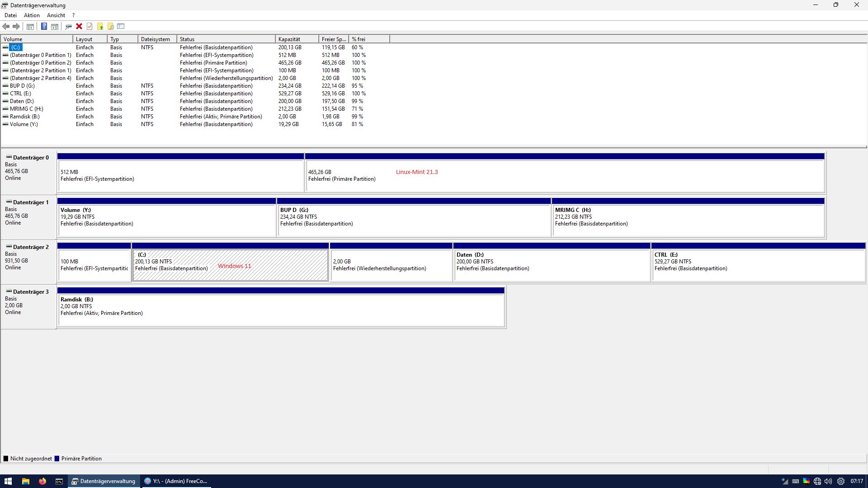Click the checklist settings toolbar icon
Viewport: 868px width, 488px height.
pos(121,26)
